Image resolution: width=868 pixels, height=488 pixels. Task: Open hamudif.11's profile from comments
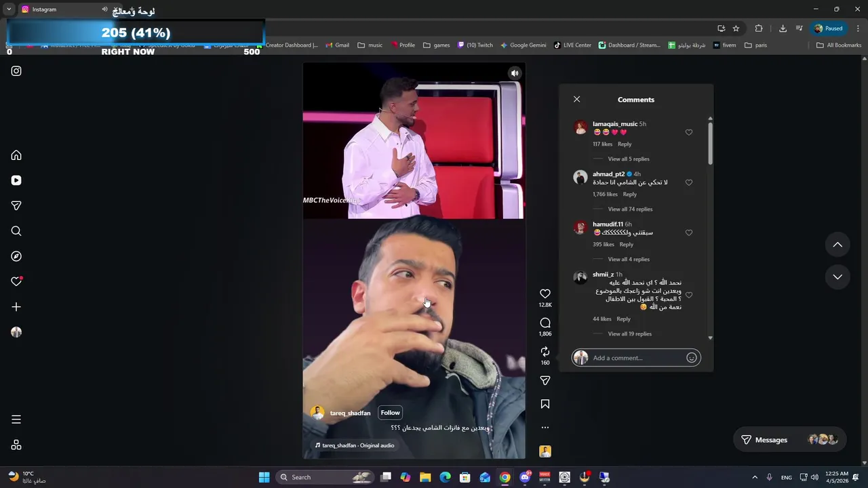(x=608, y=224)
